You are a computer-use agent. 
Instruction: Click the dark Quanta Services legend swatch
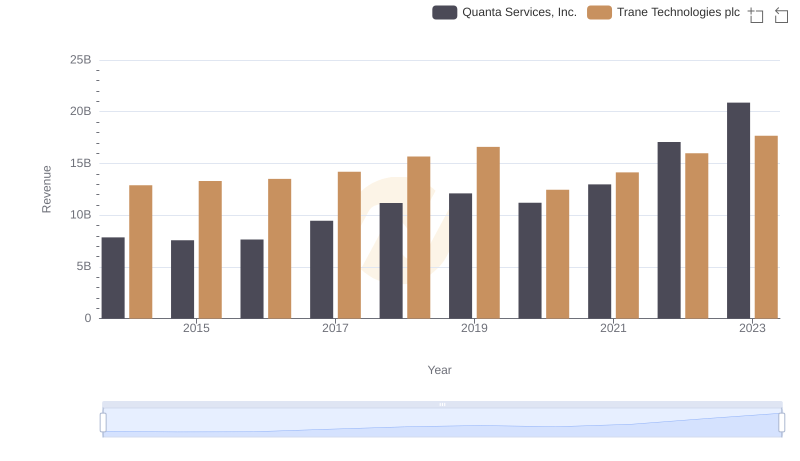point(444,12)
